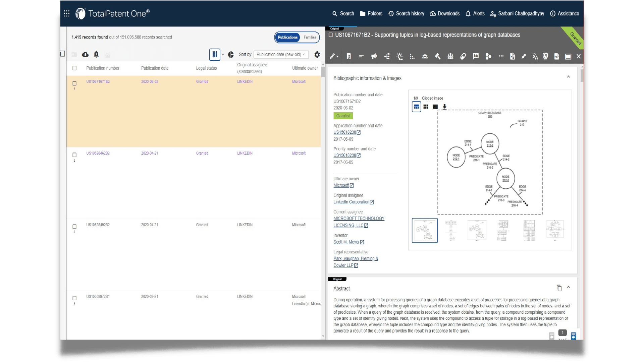Click the quotation bubble icon
Viewport: 644px width, 362px height.
(476, 56)
